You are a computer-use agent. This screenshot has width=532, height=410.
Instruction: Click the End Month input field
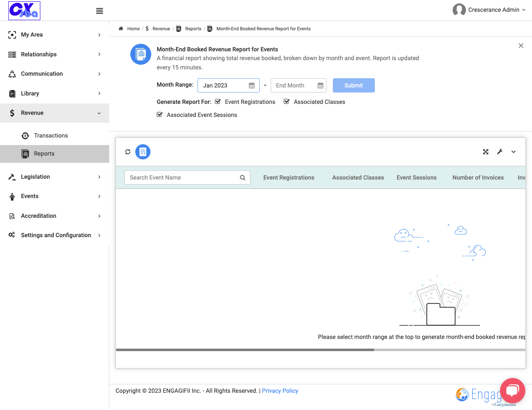click(x=298, y=85)
